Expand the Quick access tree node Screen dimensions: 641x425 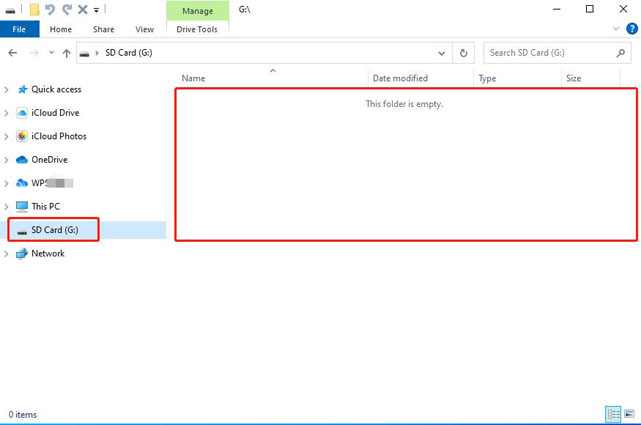pos(7,89)
